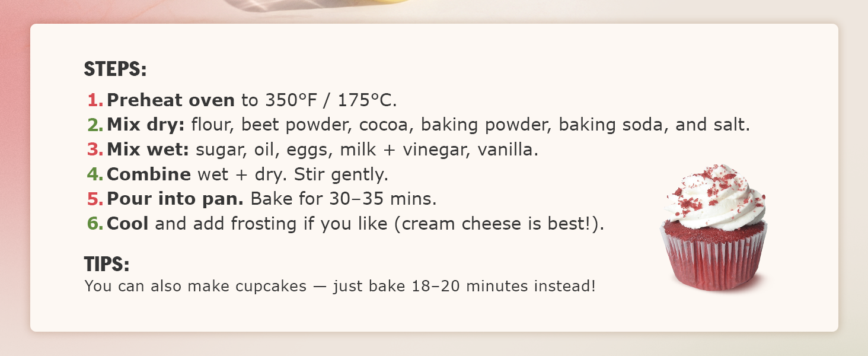The height and width of the screenshot is (356, 868).
Task: Select the bold "Preheat oven" text
Action: [x=171, y=100]
